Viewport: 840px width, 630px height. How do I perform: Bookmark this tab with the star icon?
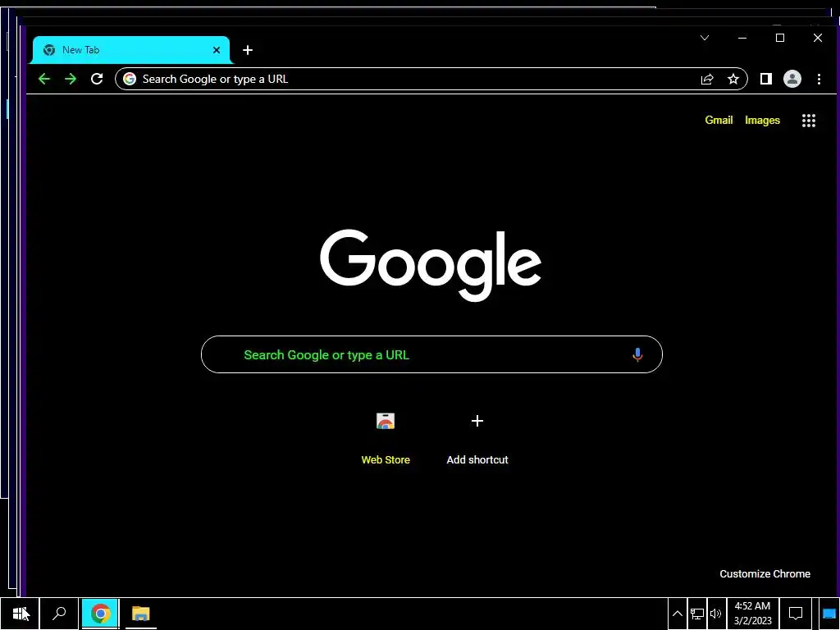[733, 80]
